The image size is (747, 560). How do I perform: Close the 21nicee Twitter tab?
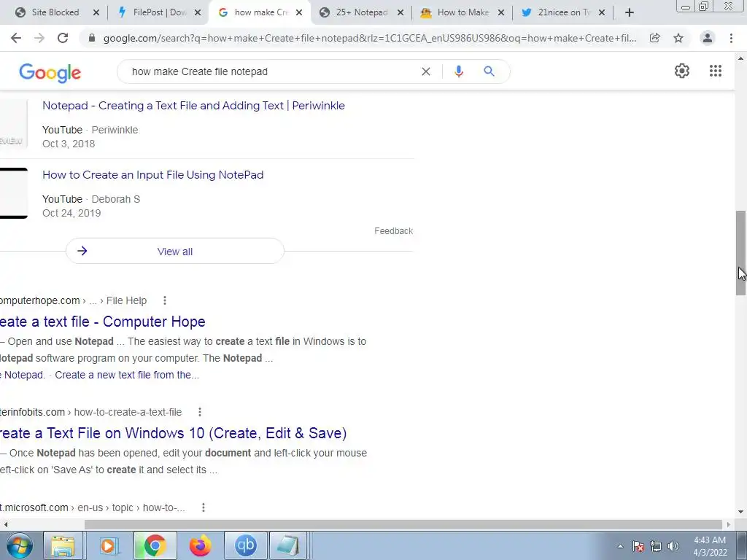point(602,12)
